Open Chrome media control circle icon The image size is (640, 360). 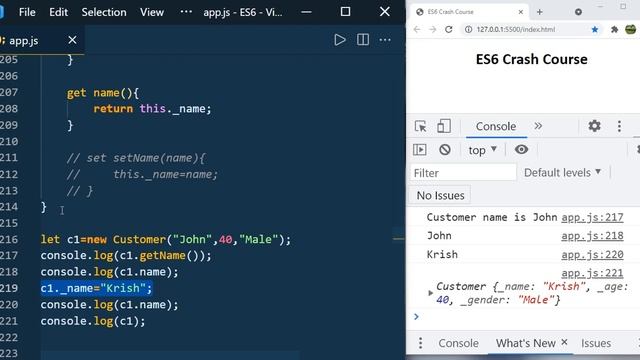tap(578, 12)
